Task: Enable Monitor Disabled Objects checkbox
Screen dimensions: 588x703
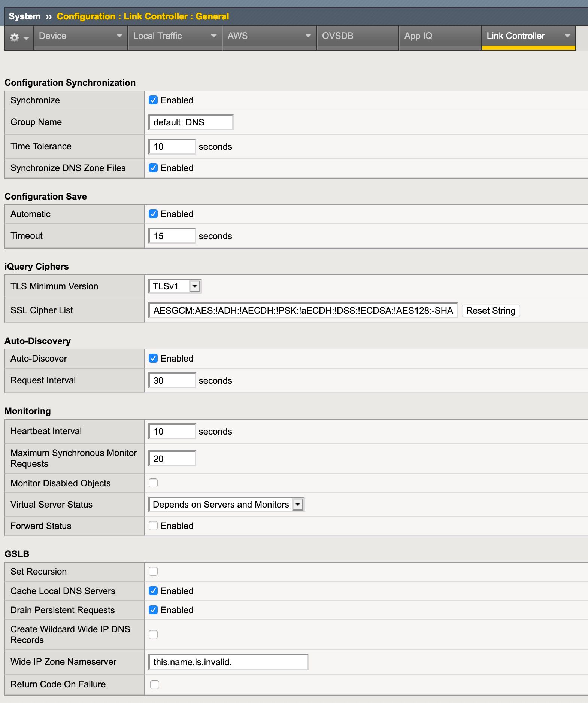Action: (153, 483)
